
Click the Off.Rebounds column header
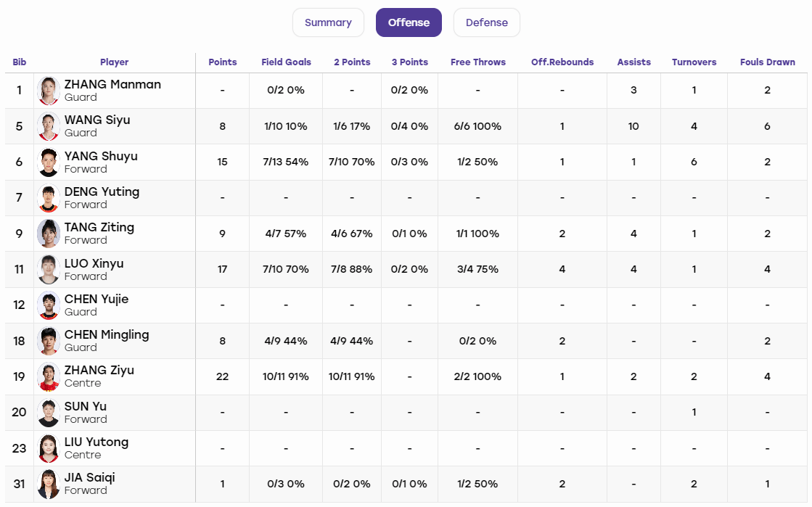coord(562,62)
